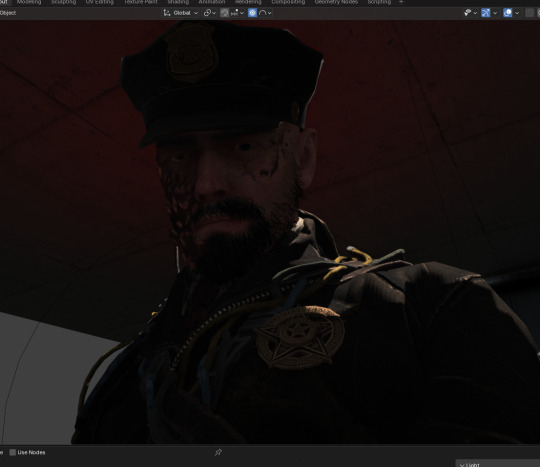Open the UV Editing workspace tab
The height and width of the screenshot is (467, 540).
coord(100,2)
